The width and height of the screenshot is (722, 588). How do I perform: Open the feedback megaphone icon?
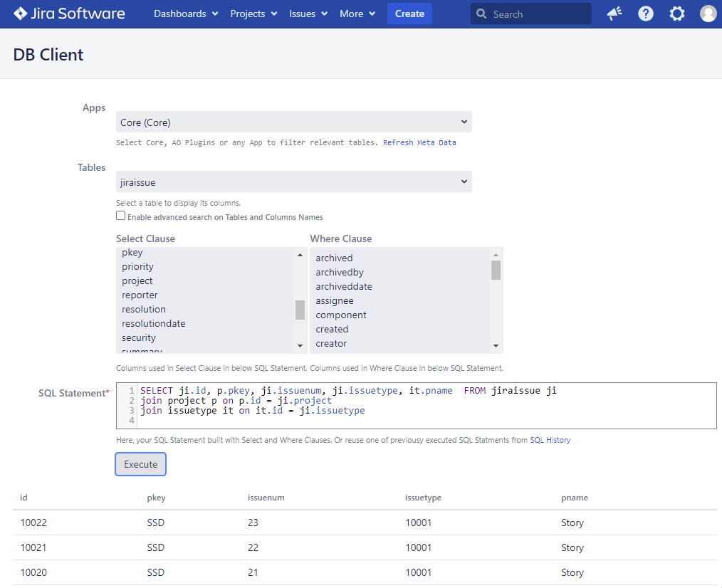614,14
